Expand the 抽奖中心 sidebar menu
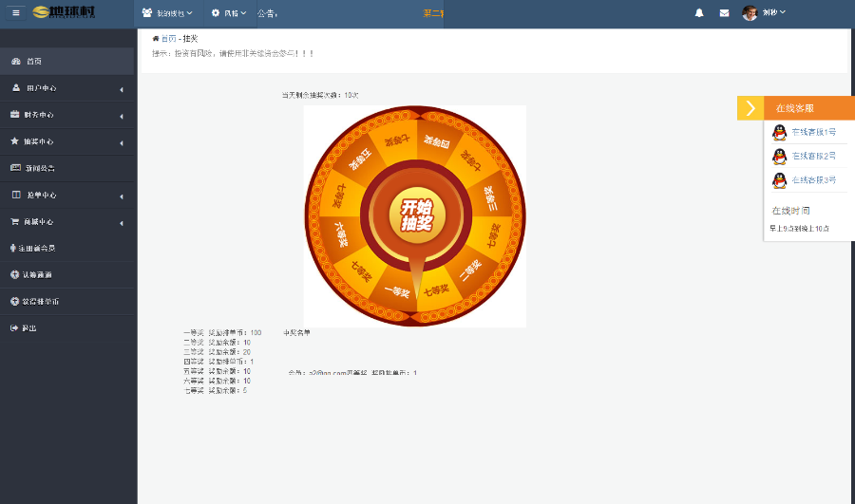Image resolution: width=855 pixels, height=504 pixels. click(66, 141)
